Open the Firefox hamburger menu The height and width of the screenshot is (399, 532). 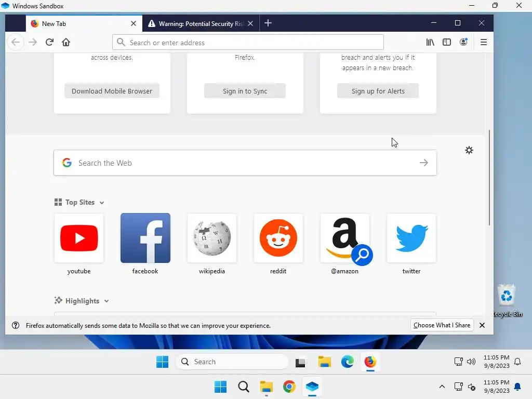[484, 42]
